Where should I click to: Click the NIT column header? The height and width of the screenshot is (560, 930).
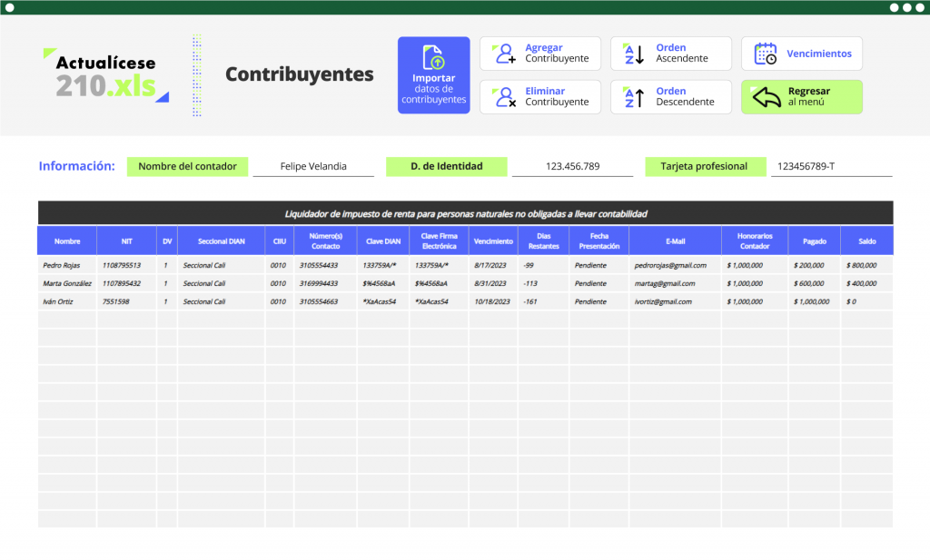click(x=127, y=241)
